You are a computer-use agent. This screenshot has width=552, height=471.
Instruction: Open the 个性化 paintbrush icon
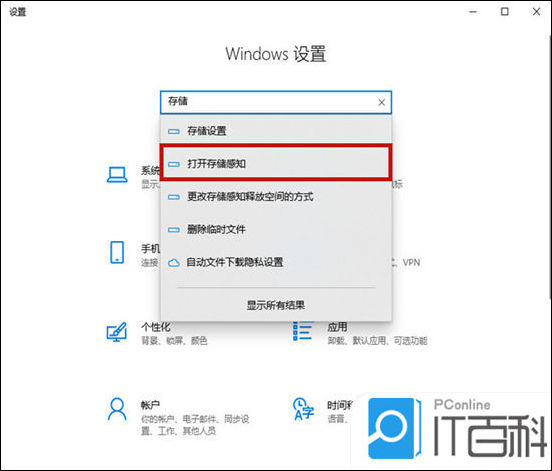pyautogui.click(x=117, y=331)
